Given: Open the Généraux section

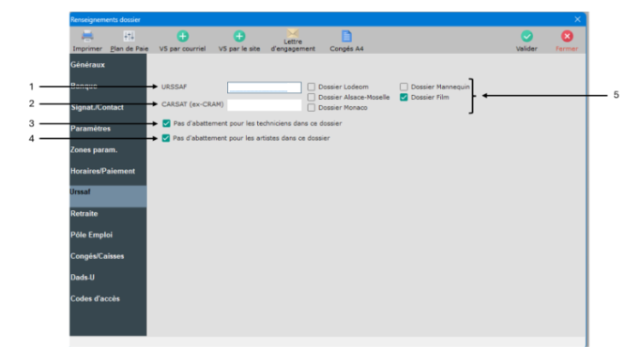Looking at the screenshot, I should pyautogui.click(x=108, y=65).
